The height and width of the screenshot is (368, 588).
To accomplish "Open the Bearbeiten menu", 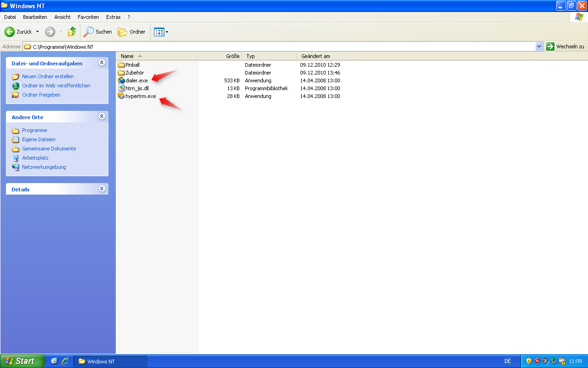I will [35, 17].
